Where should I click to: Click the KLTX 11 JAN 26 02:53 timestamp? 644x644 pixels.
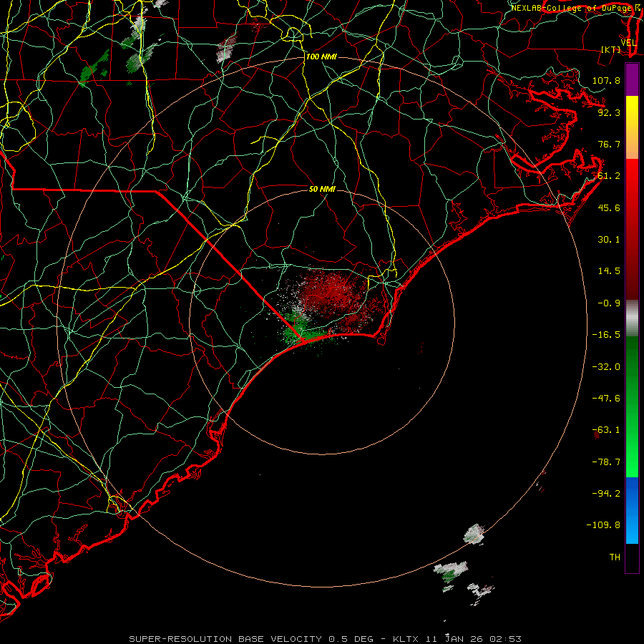tap(457, 639)
